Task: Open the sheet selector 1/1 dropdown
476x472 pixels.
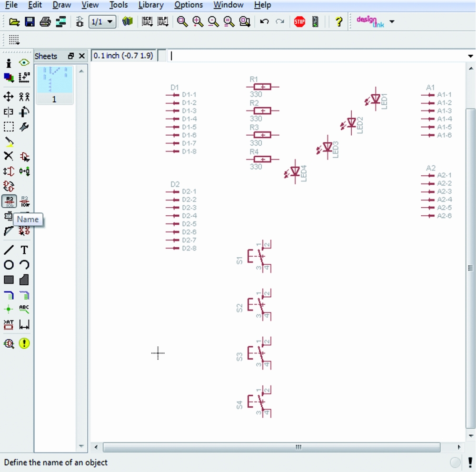Action: click(x=102, y=21)
